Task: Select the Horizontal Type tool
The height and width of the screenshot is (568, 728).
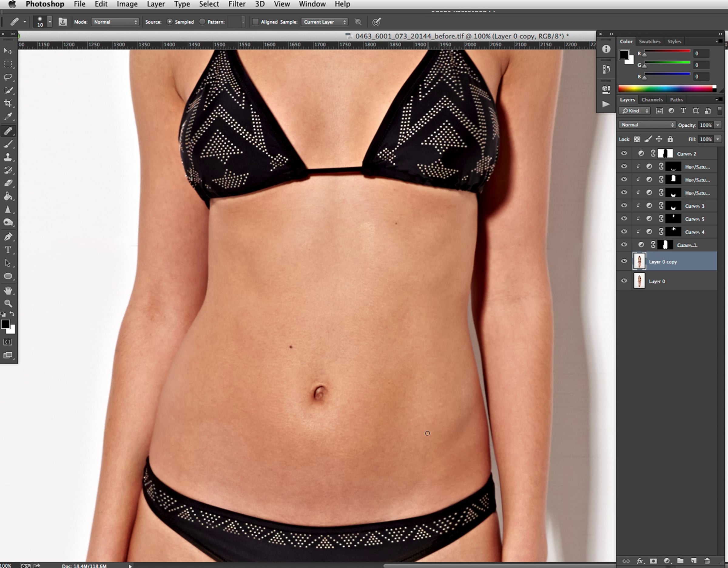Action: [x=8, y=250]
